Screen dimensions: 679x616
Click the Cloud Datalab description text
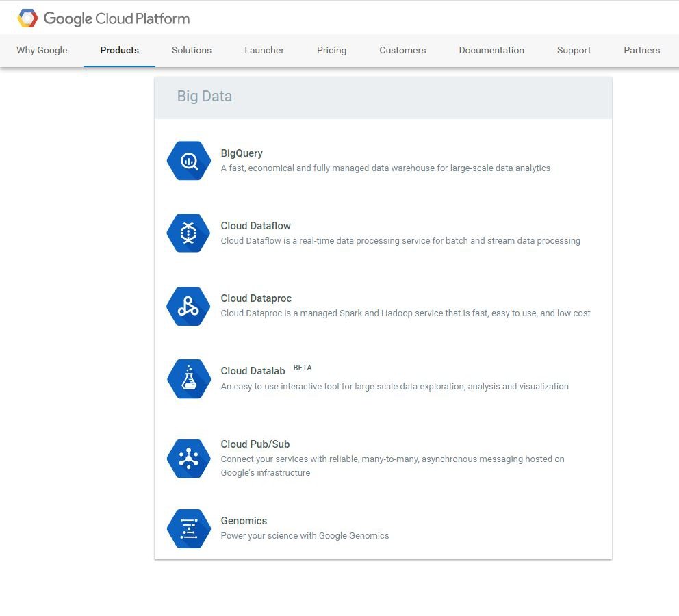(394, 386)
